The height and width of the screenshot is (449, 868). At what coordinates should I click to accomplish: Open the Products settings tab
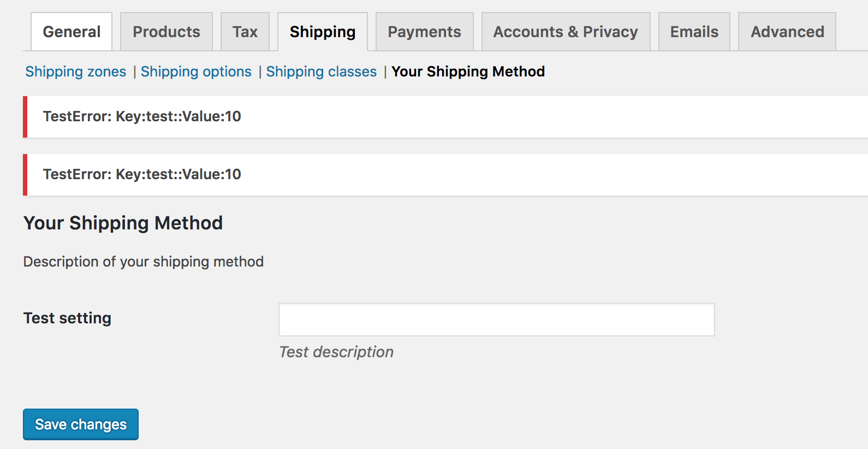166,32
